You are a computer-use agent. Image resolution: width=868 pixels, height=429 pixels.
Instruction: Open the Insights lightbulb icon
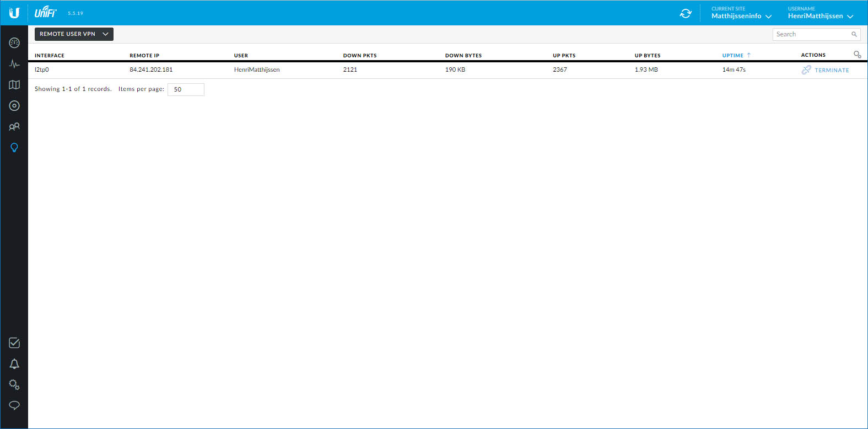click(14, 148)
